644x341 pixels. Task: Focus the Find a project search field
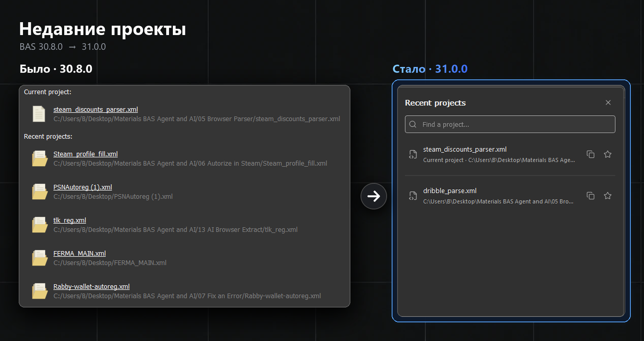(x=510, y=124)
